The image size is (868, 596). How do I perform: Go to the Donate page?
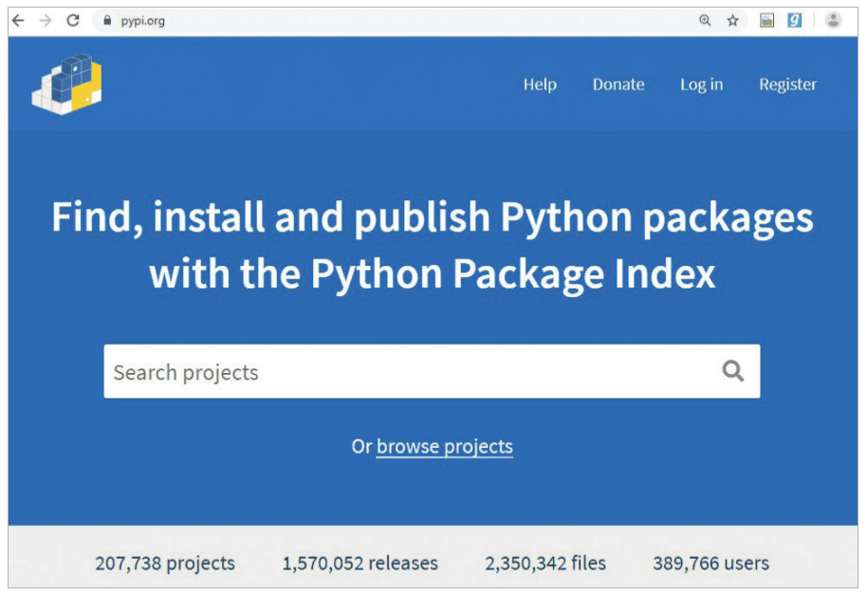(x=619, y=84)
